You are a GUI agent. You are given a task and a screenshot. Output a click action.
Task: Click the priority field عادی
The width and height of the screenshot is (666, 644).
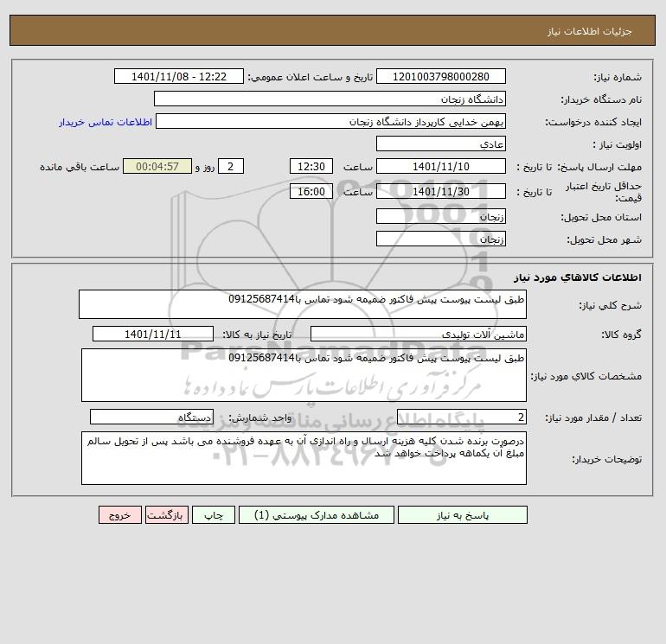point(441,143)
